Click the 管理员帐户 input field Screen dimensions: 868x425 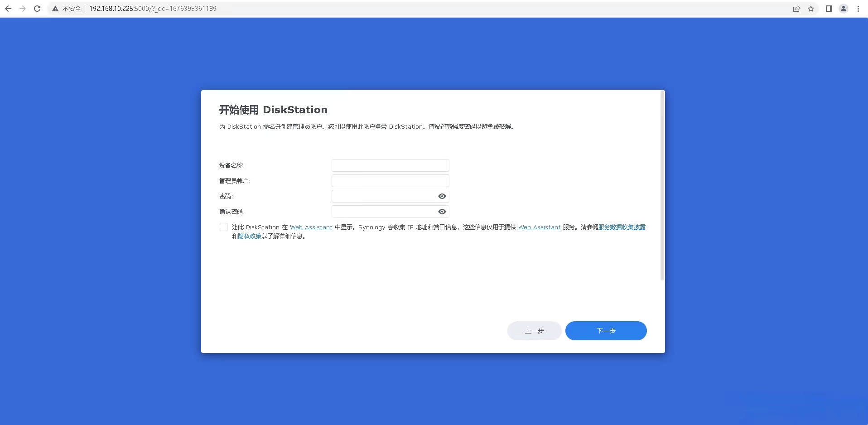click(391, 181)
